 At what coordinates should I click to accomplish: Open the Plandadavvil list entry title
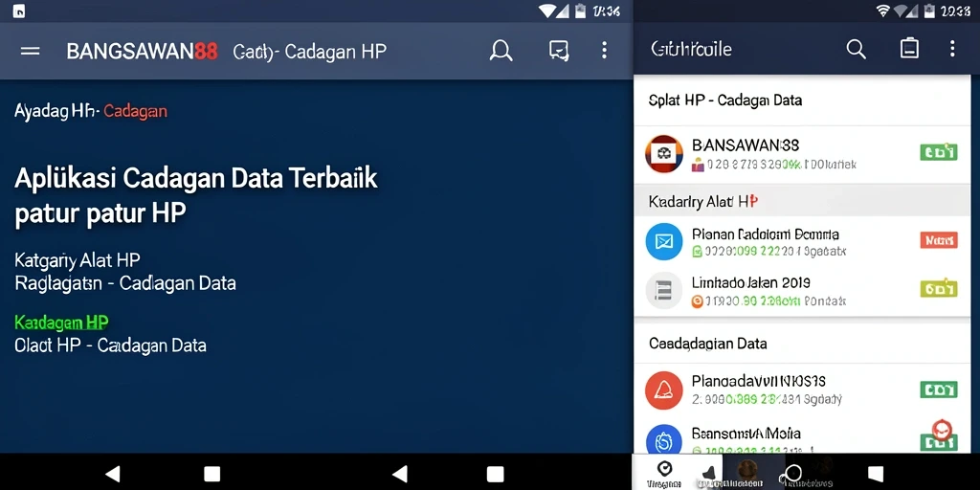[758, 381]
